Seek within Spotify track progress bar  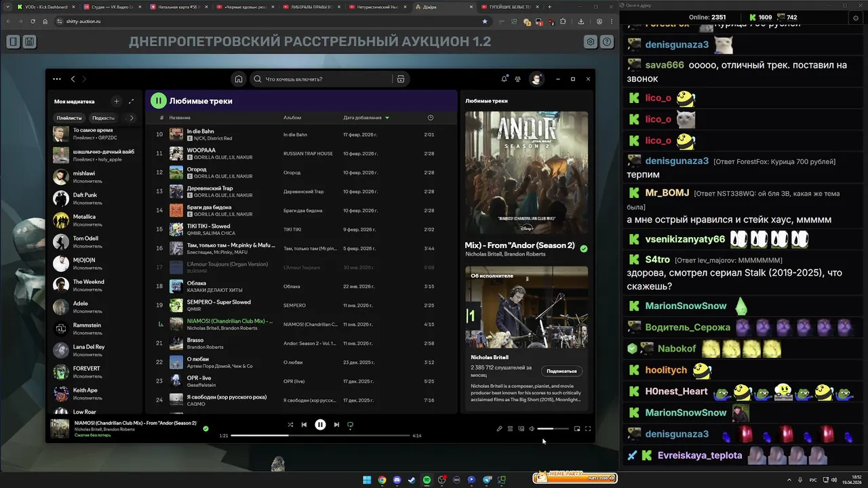tap(320, 435)
